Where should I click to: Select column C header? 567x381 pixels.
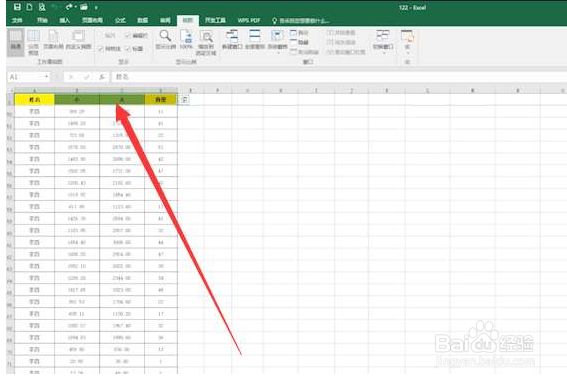122,90
